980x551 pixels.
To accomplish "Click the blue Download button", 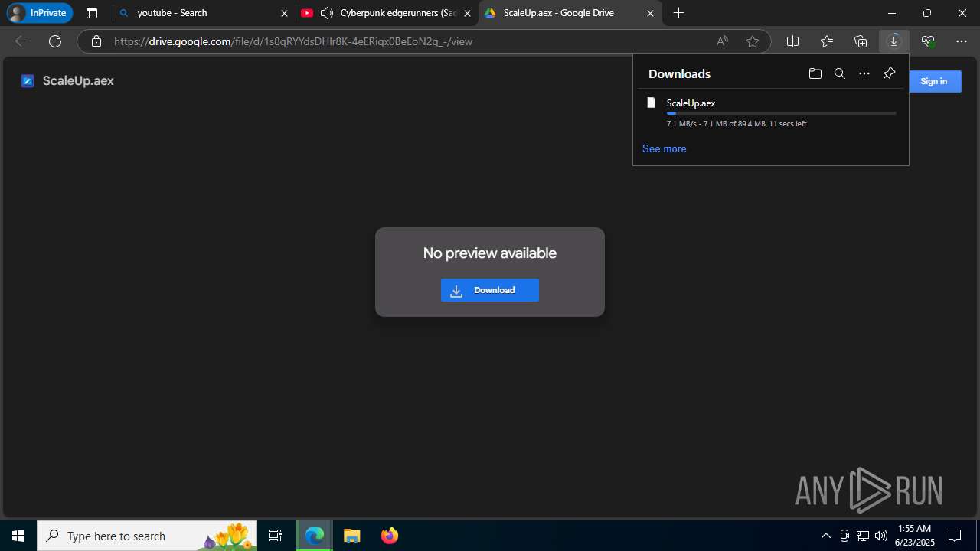I will pyautogui.click(x=490, y=290).
